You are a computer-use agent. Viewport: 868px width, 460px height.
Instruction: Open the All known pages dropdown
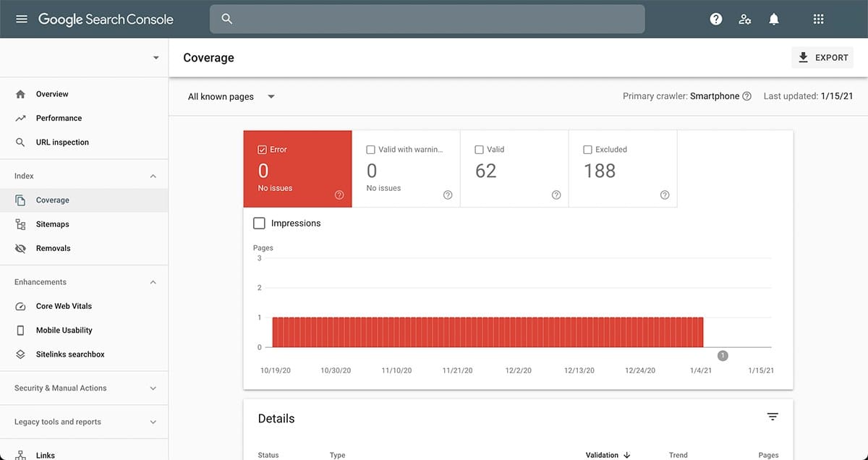(231, 96)
